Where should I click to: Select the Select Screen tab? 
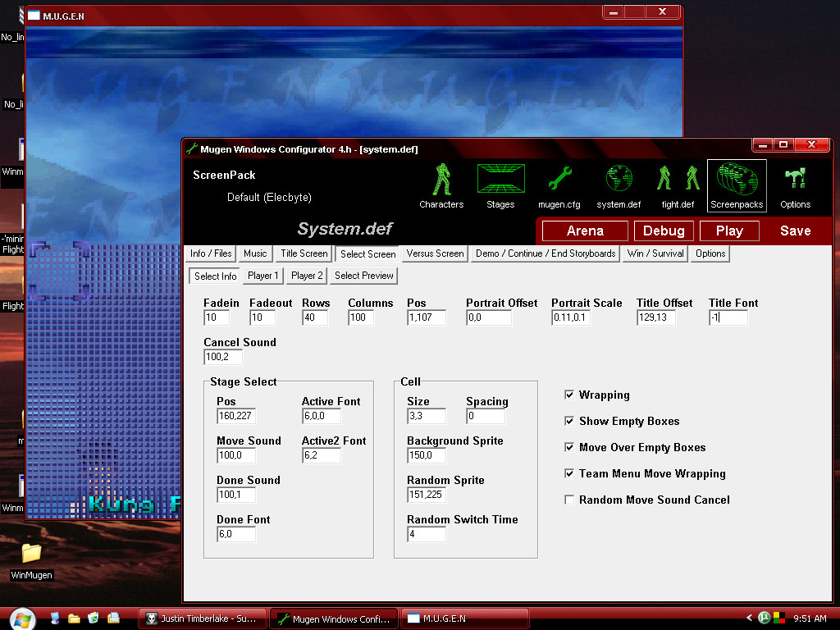[368, 254]
